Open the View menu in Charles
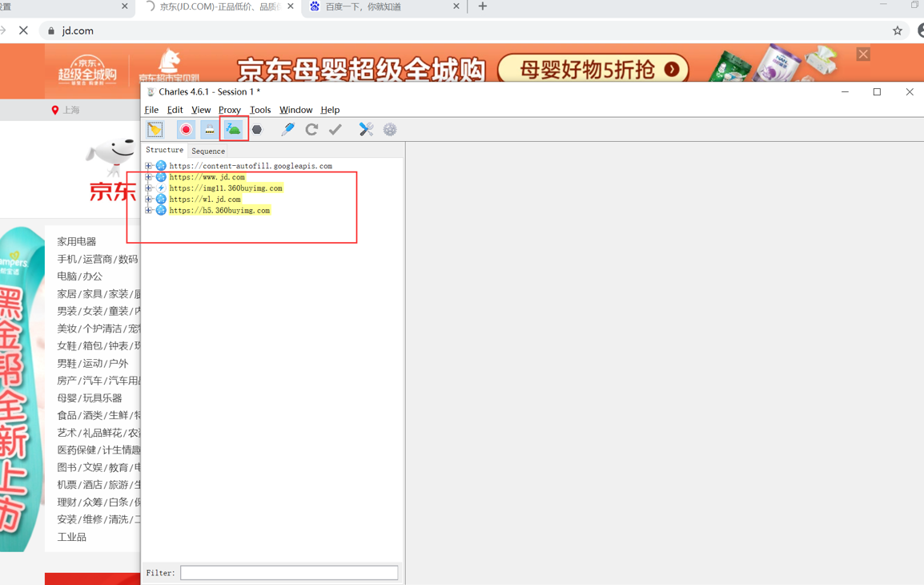 201,110
